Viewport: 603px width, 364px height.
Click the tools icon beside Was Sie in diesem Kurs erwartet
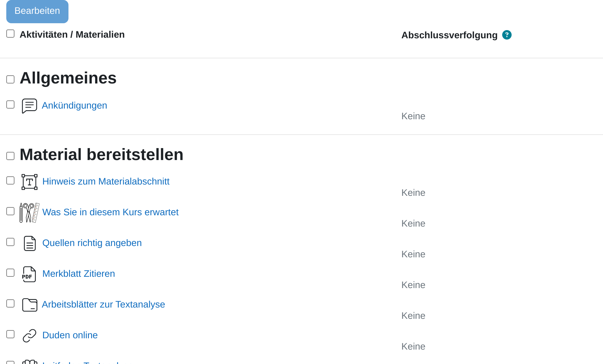click(30, 213)
